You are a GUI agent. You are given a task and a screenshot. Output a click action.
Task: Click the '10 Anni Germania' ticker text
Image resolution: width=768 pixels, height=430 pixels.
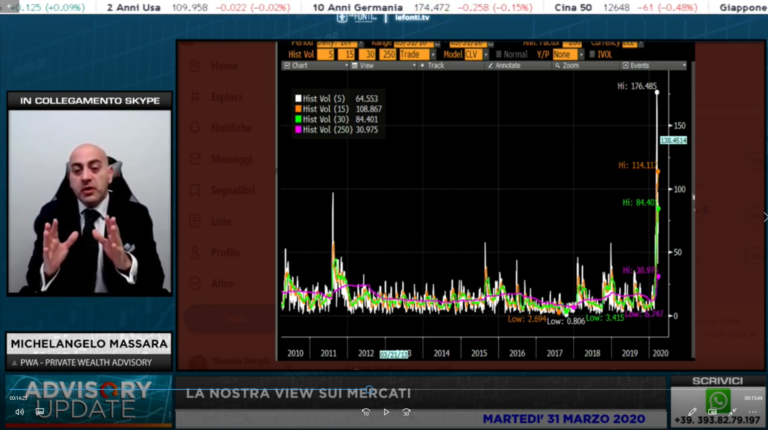358,7
